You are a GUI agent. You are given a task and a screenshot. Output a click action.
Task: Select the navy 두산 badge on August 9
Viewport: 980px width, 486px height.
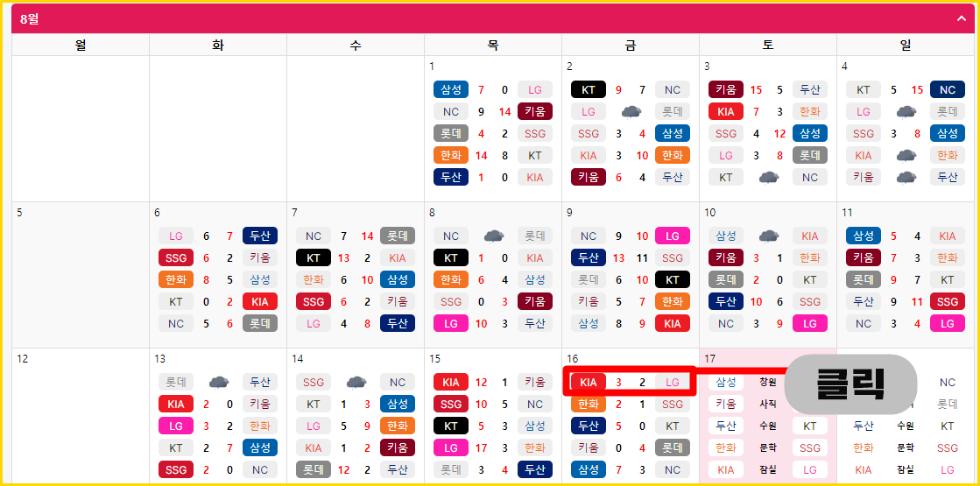click(x=589, y=258)
